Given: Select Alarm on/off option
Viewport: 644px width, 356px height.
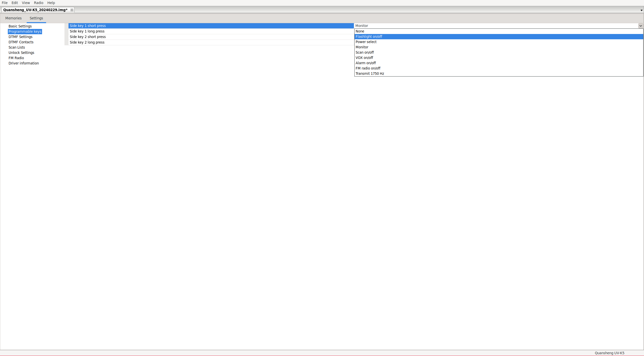Looking at the screenshot, I should click(366, 63).
